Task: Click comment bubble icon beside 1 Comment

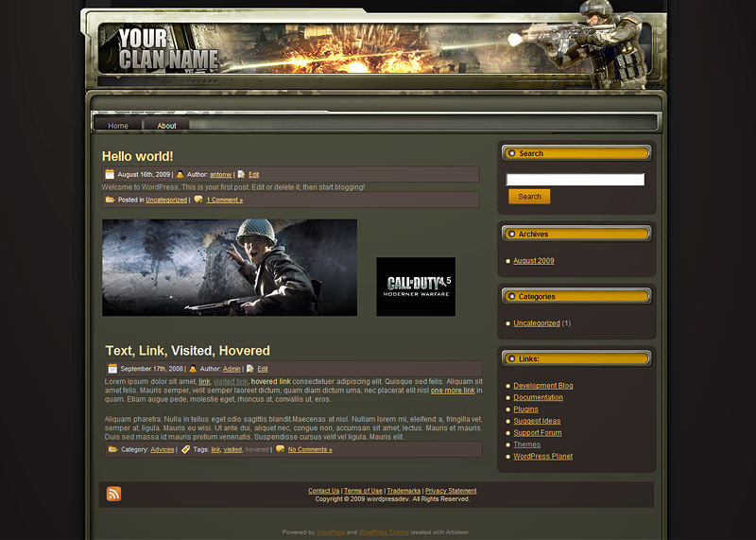Action: coord(198,200)
